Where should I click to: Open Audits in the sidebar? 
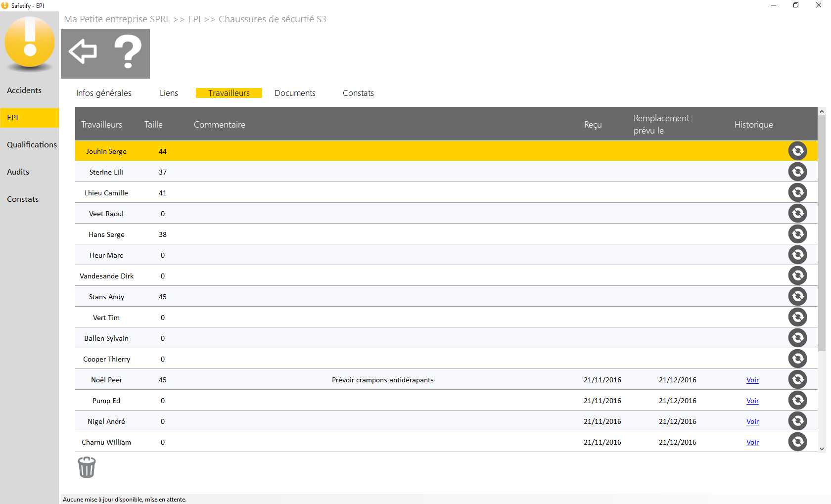18,172
